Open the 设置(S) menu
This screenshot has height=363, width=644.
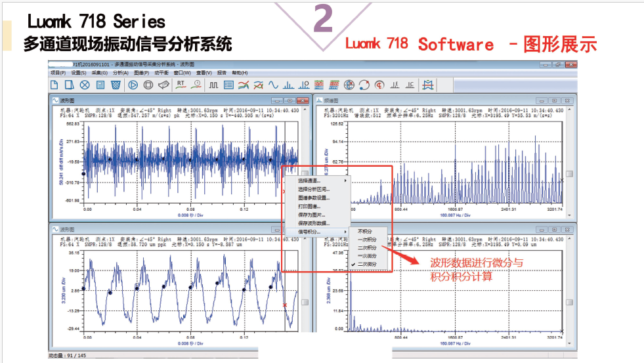(79, 73)
